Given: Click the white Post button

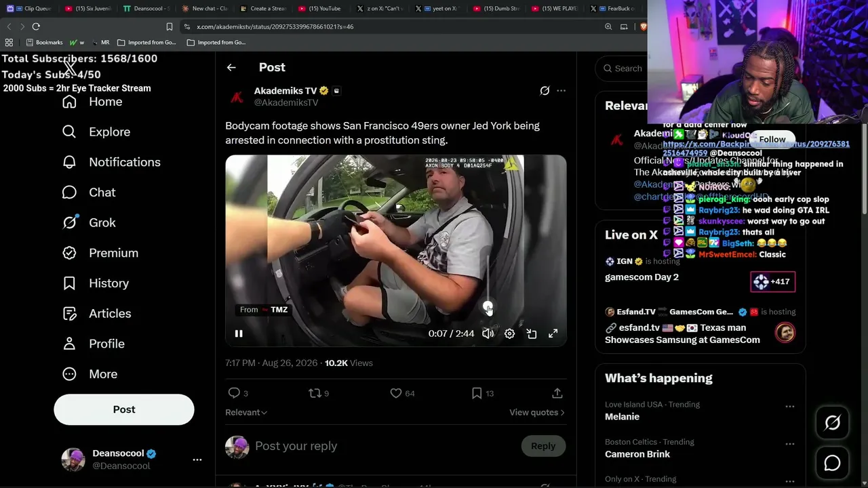Looking at the screenshot, I should click(124, 409).
